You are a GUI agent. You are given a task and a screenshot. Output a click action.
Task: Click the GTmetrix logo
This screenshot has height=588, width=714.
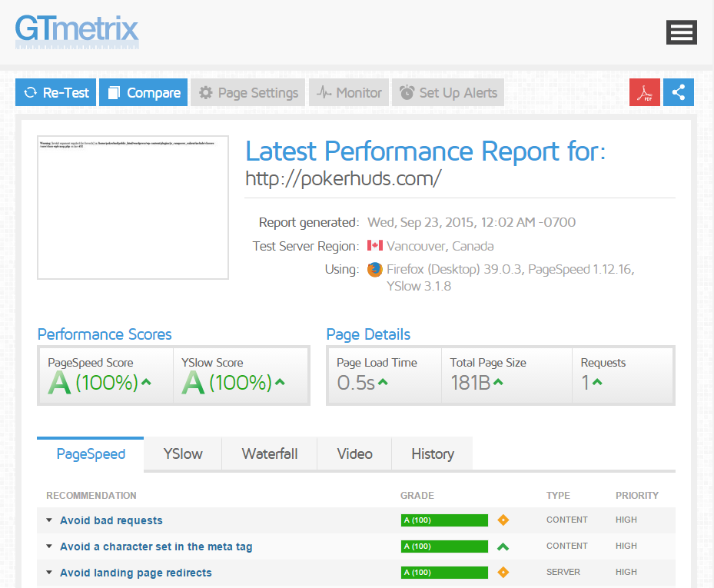coord(77,32)
